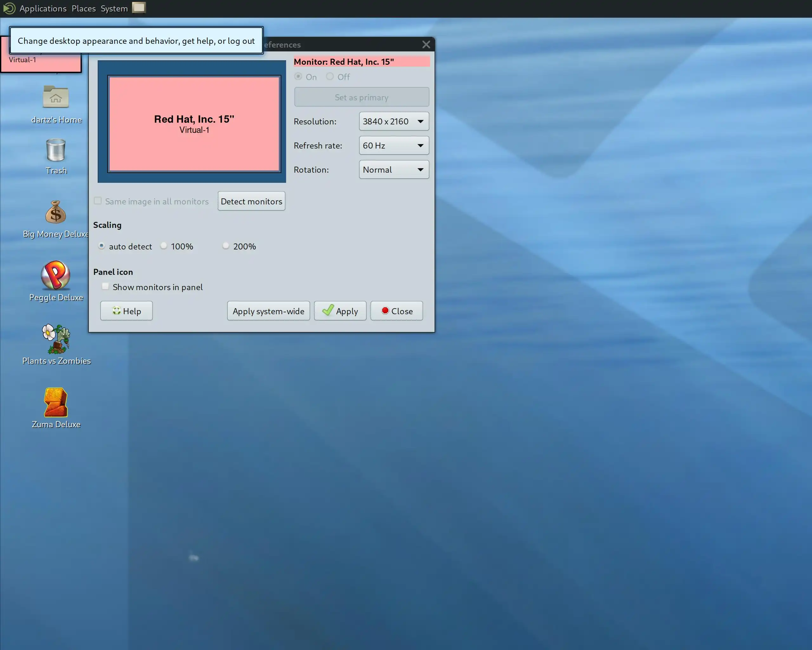Select 200% scaling radio button
812x650 pixels.
click(226, 246)
